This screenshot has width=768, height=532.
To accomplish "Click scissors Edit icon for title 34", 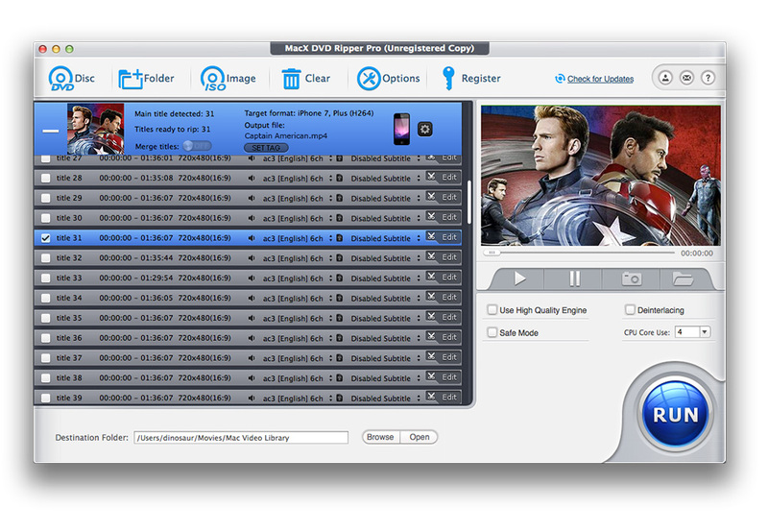I will pyautogui.click(x=431, y=297).
